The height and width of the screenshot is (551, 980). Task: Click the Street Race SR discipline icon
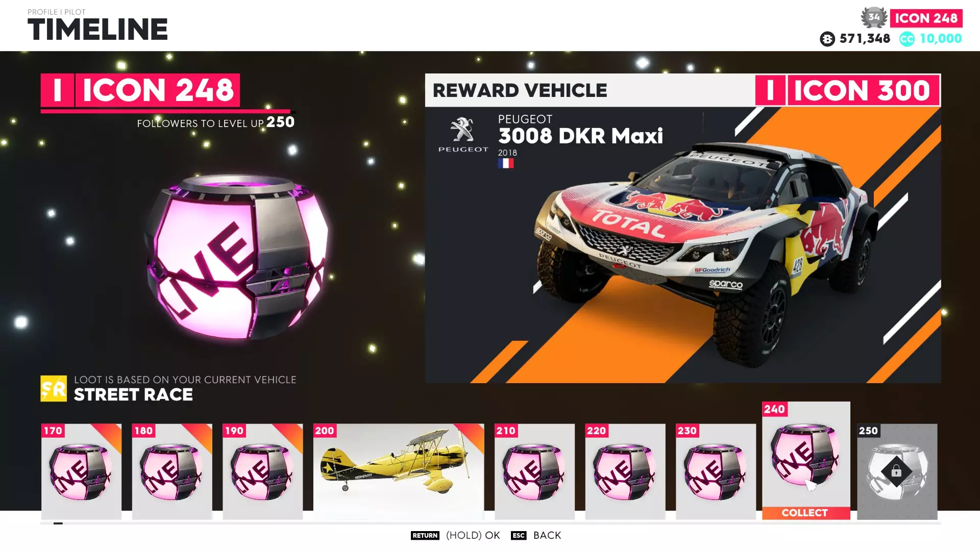click(x=54, y=389)
